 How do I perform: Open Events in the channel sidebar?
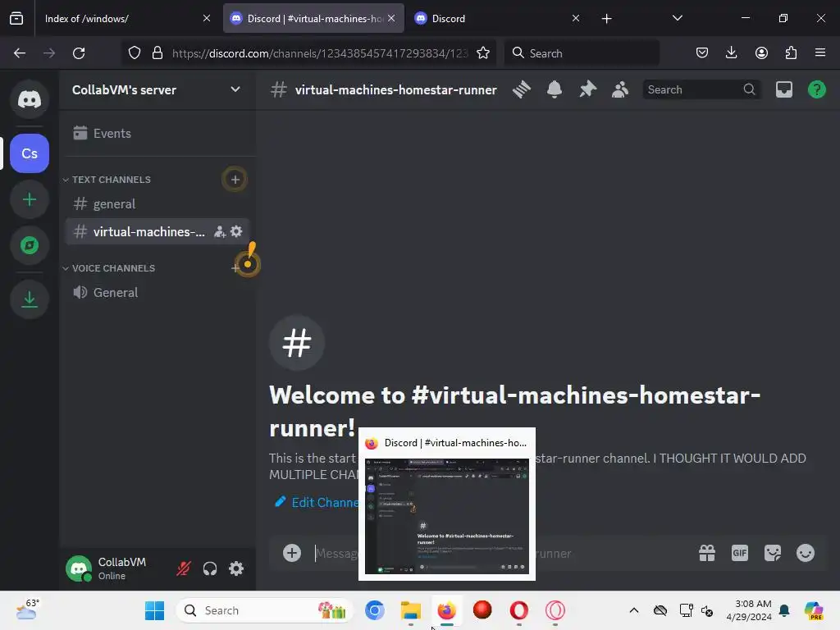tap(157, 133)
